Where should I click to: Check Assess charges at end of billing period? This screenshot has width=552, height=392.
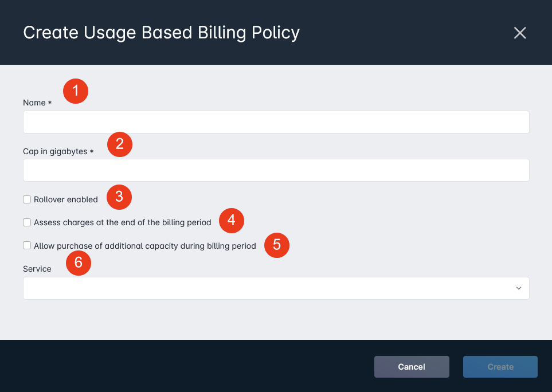[x=27, y=222]
